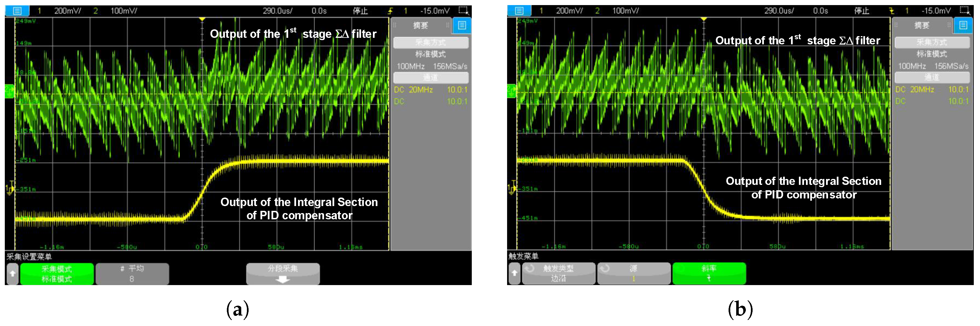The height and width of the screenshot is (326, 980).
Task: Tap the 290.0us/ timebase in scope (b)
Action: pos(779,11)
